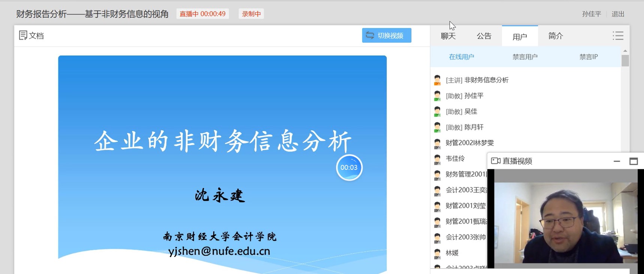Click avatar icon beside 助教 陈月轩

[x=437, y=127]
